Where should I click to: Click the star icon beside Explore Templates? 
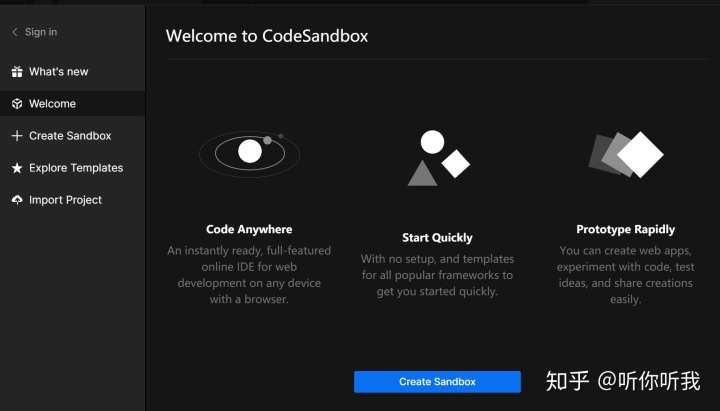pyautogui.click(x=17, y=168)
